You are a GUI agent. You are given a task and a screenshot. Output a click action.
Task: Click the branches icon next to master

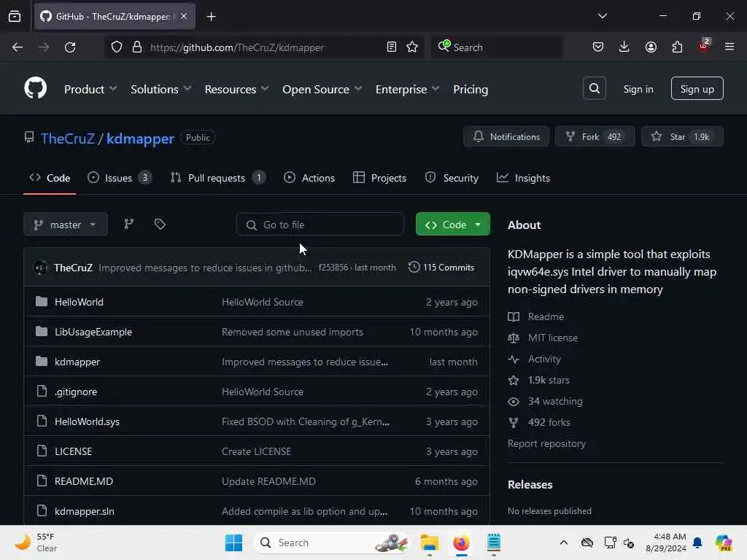[128, 224]
